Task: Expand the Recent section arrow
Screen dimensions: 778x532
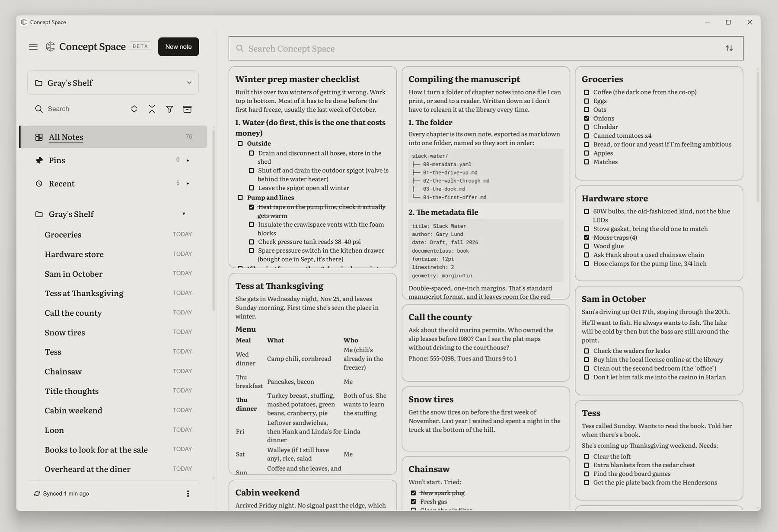Action: coord(188,184)
